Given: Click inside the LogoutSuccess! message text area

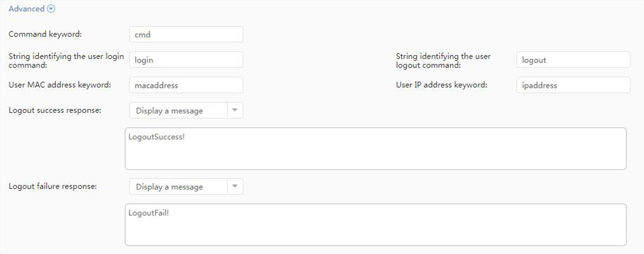Looking at the screenshot, I should pos(375,148).
